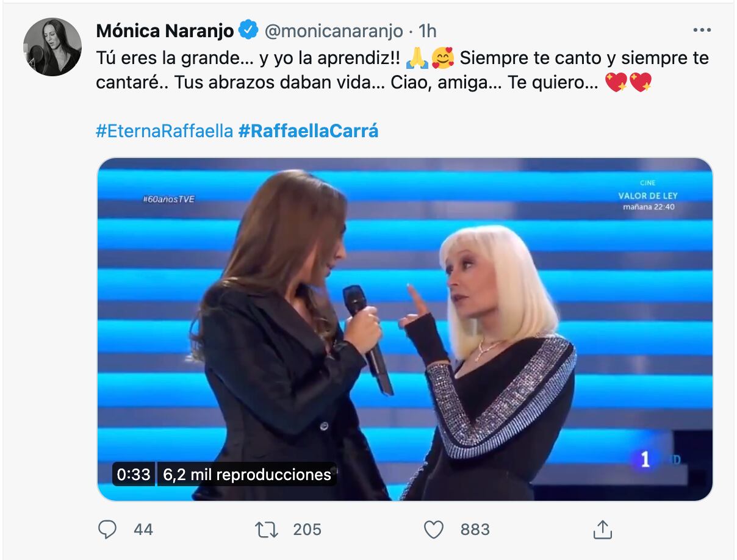
Task: Open Mónica Naranjo's profile avatar
Action: (x=52, y=47)
